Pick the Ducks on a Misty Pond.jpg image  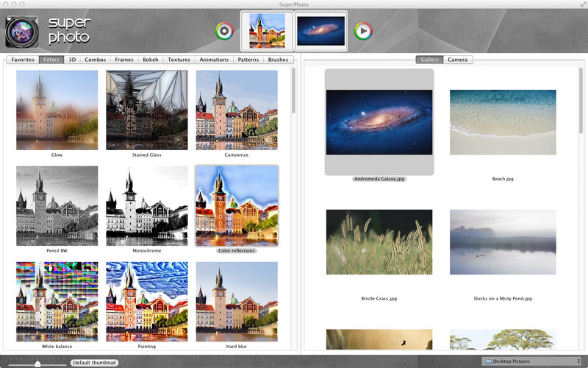tap(503, 242)
